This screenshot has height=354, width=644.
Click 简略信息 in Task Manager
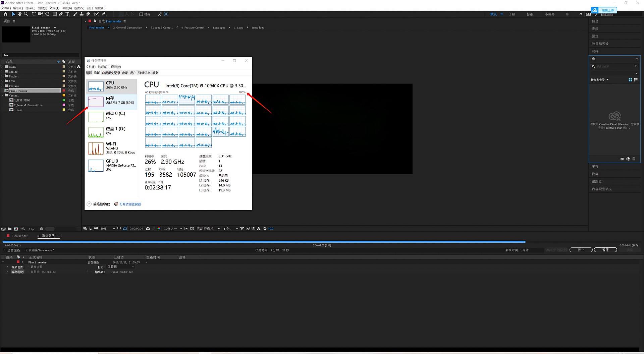[x=101, y=204]
